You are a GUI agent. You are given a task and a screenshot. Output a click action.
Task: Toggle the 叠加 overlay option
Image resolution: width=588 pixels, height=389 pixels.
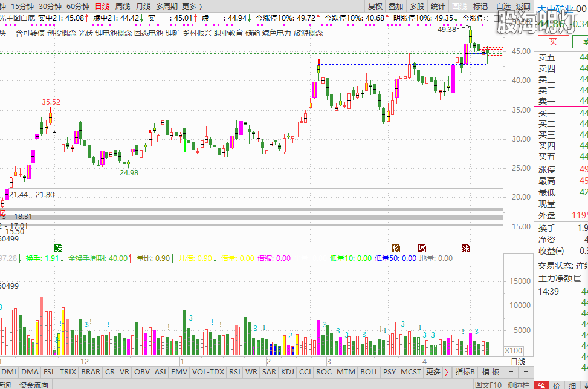tap(396, 6)
